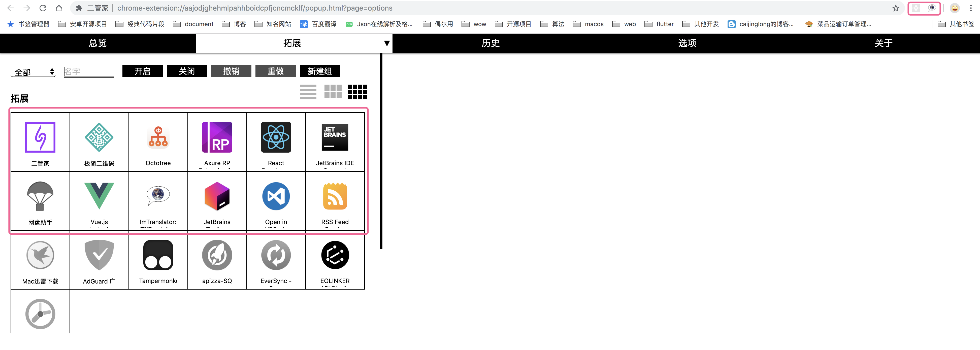Go to the 选项 tab
This screenshot has width=980, height=350.
coord(687,43)
